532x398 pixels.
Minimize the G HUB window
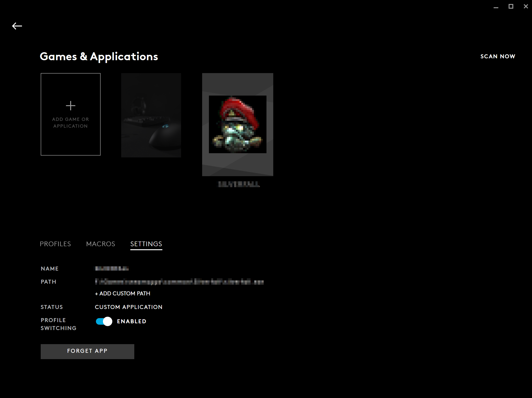click(496, 7)
